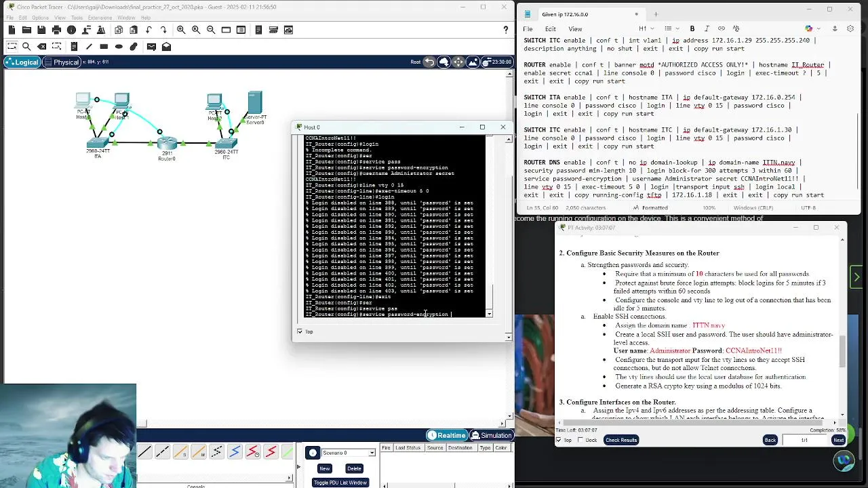Choose the Inspect magnifier tool
868x488 pixels.
(26, 47)
